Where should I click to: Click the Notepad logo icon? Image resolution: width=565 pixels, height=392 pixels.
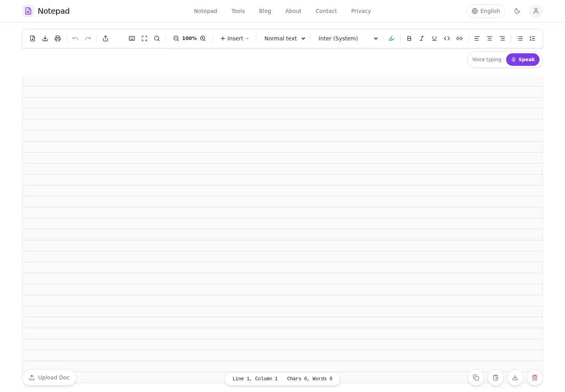pyautogui.click(x=28, y=11)
